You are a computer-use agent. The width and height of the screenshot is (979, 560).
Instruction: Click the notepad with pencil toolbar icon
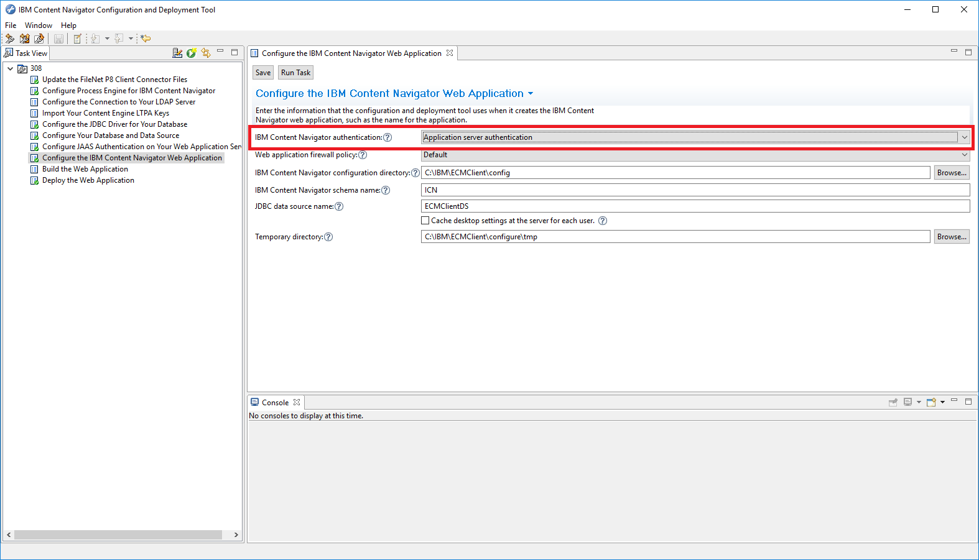coord(77,39)
